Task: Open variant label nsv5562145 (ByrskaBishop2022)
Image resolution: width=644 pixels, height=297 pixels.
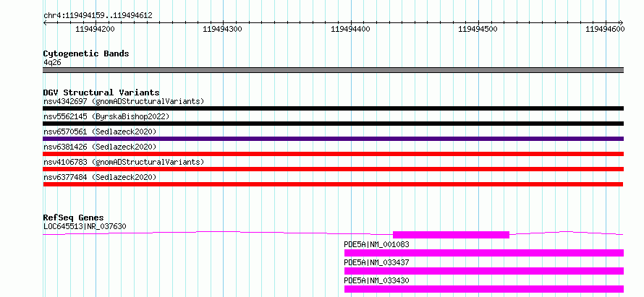Action: [106, 116]
